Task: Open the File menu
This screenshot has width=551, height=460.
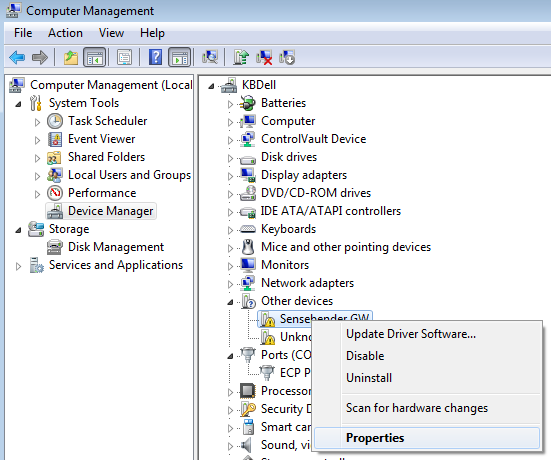Action: (23, 33)
